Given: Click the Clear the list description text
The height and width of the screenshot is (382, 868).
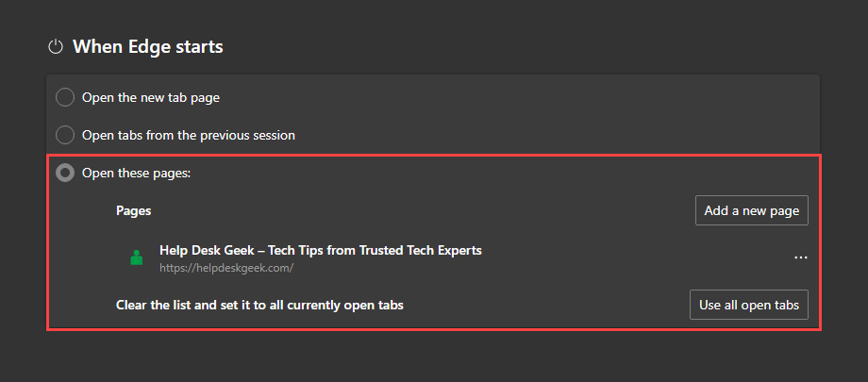Looking at the screenshot, I should pyautogui.click(x=266, y=305).
